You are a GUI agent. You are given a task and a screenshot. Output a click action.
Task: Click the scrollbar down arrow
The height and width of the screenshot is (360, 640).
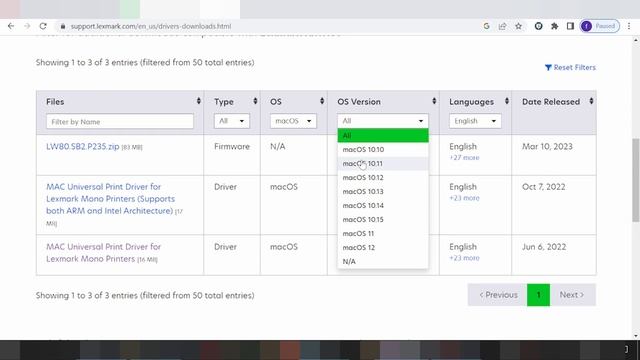pyautogui.click(x=636, y=336)
